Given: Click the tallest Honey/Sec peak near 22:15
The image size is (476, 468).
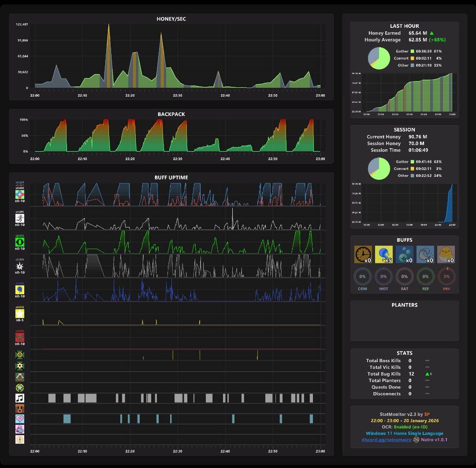Looking at the screenshot, I should pyautogui.click(x=109, y=25).
